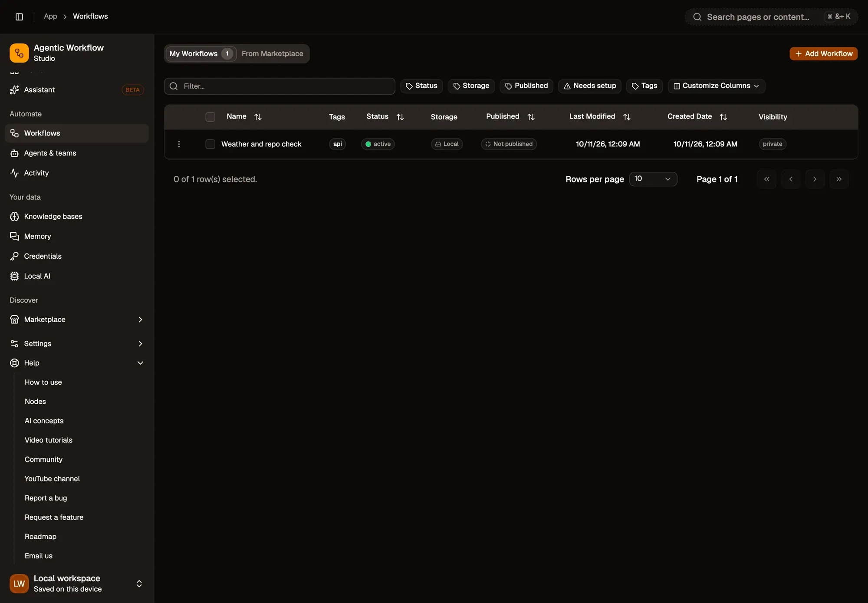The width and height of the screenshot is (868, 603).
Task: Toggle the Storage filter chip
Action: click(471, 86)
